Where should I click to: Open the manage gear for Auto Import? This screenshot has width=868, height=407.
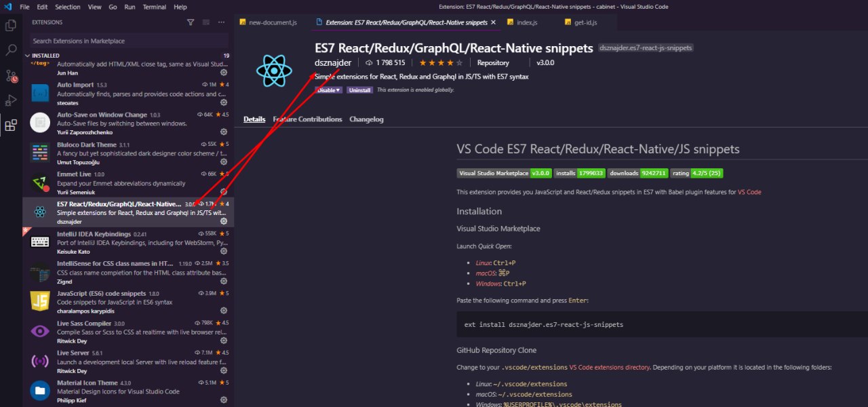point(224,103)
